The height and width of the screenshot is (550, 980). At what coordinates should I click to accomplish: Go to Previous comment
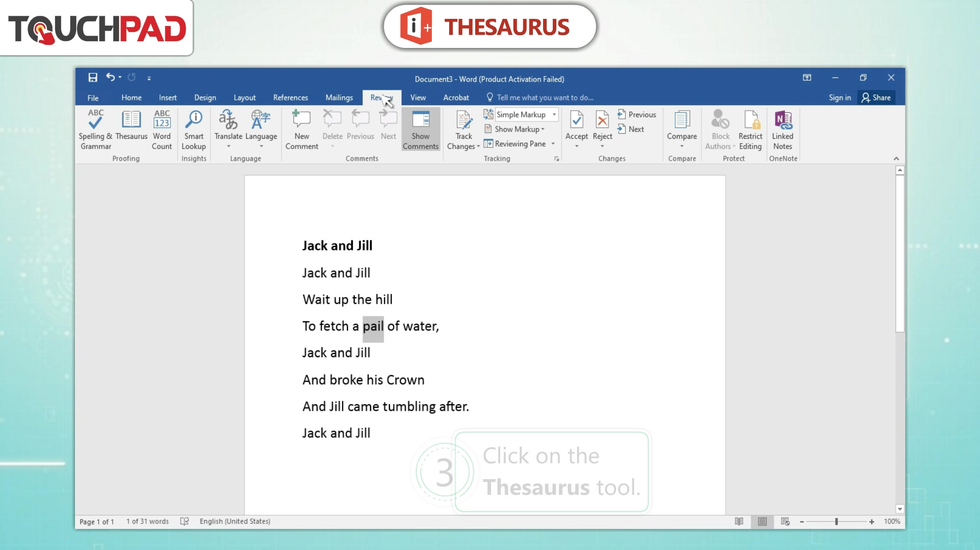click(360, 126)
